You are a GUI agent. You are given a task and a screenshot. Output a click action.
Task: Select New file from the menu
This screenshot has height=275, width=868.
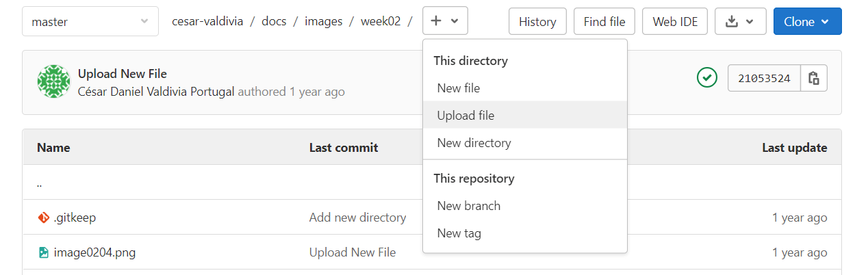point(459,88)
